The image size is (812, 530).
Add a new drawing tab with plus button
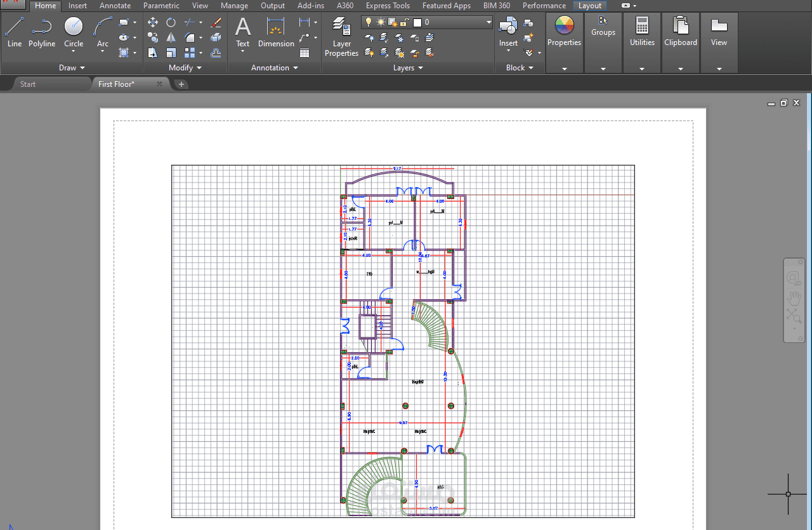[181, 84]
